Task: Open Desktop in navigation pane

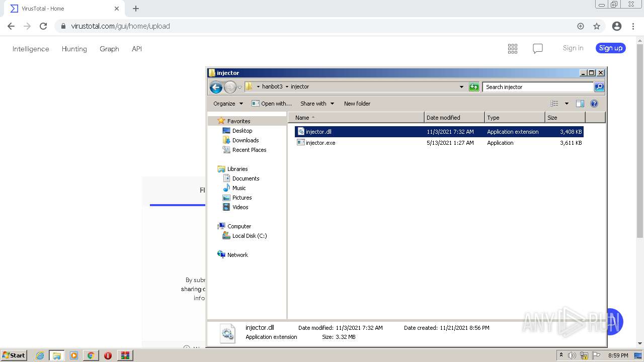Action: tap(242, 131)
